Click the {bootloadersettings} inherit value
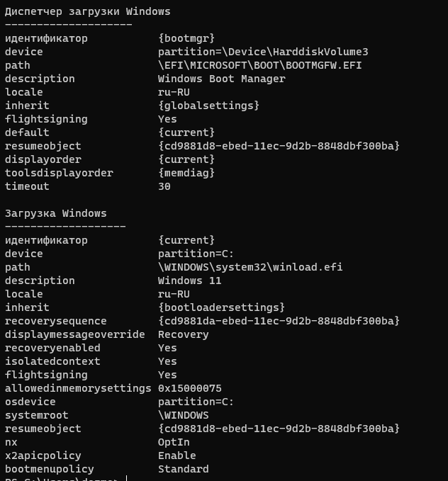This screenshot has height=481, width=448. pos(221,307)
